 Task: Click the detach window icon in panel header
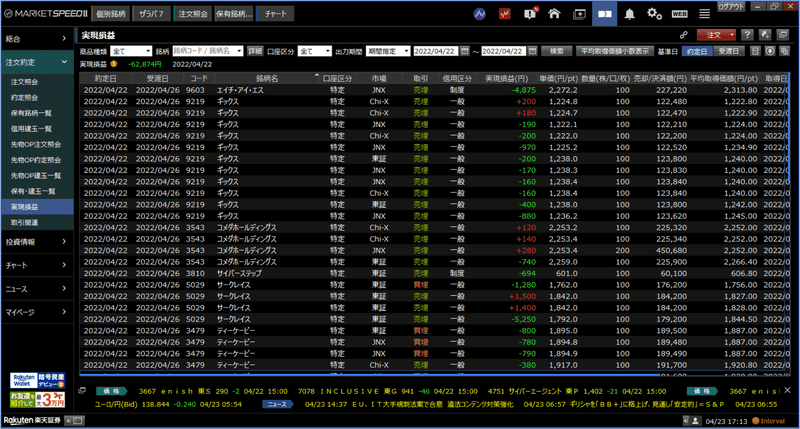[x=783, y=35]
